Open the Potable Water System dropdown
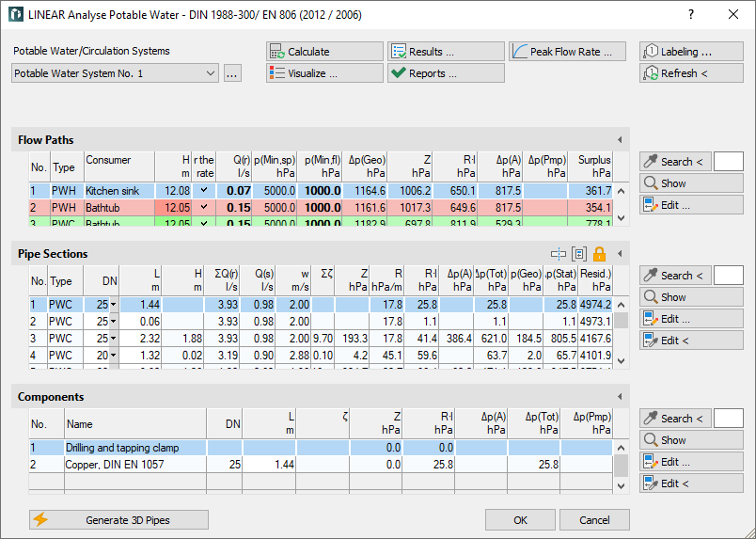This screenshot has width=756, height=539. (115, 73)
